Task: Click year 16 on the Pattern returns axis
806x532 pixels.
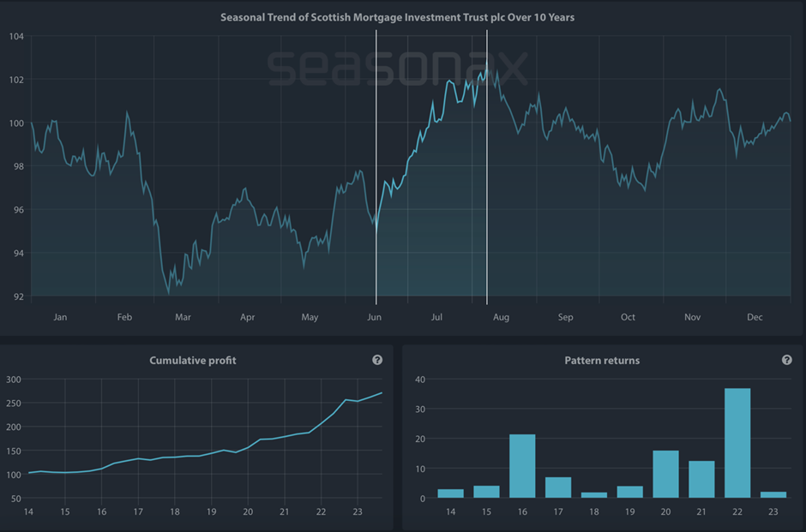Action: (x=522, y=512)
